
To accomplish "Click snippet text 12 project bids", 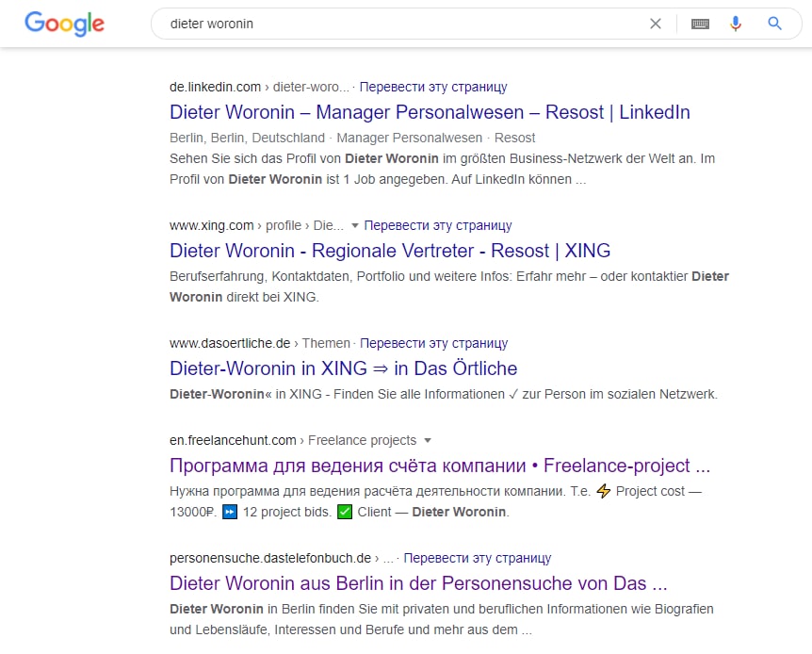I will tap(287, 512).
